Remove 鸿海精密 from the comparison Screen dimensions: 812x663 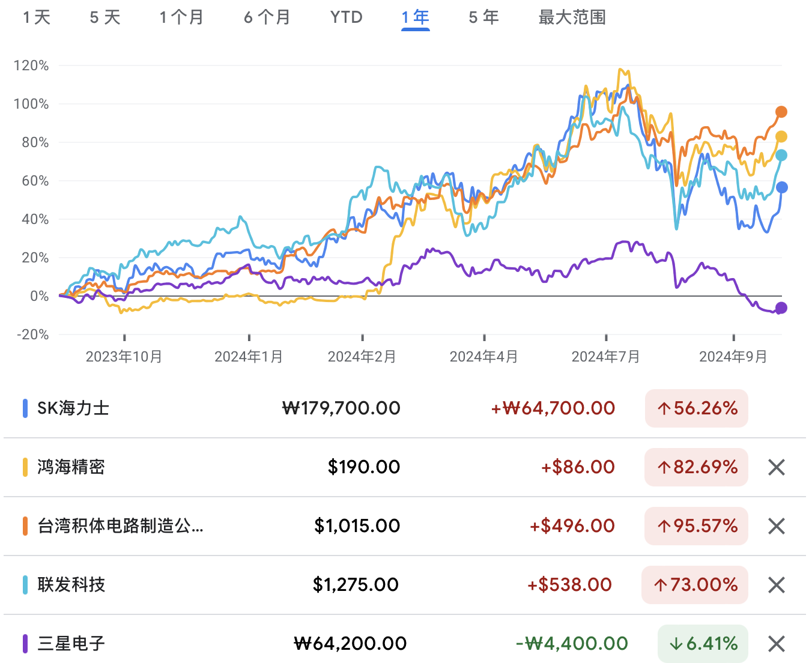[x=777, y=467]
